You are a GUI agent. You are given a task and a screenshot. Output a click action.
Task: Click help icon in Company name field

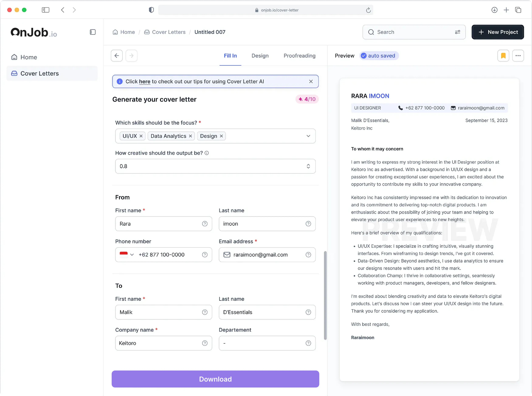pyautogui.click(x=205, y=343)
